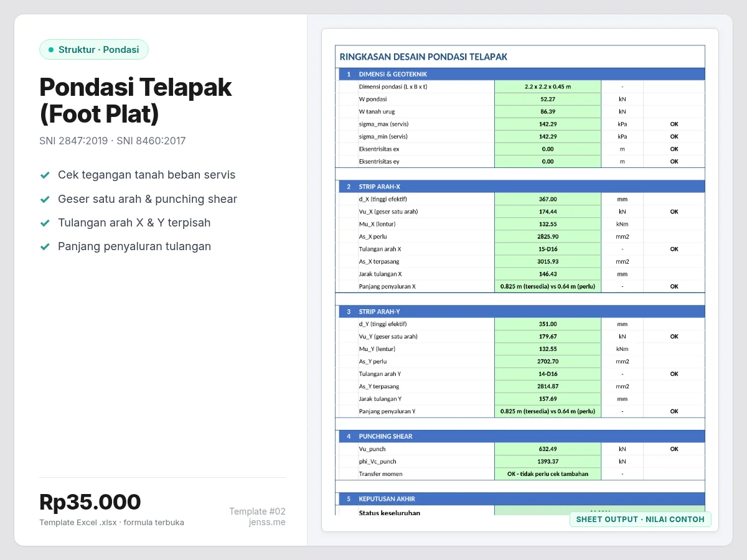Click the As_X perlu value 2825.90
This screenshot has width=747, height=560.
[548, 236]
